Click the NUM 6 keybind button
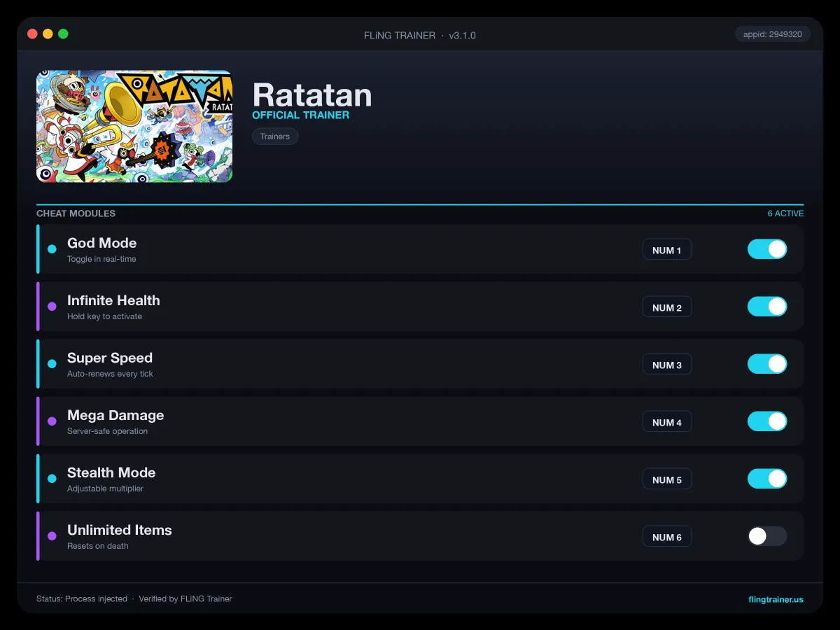This screenshot has width=840, height=630. click(667, 537)
